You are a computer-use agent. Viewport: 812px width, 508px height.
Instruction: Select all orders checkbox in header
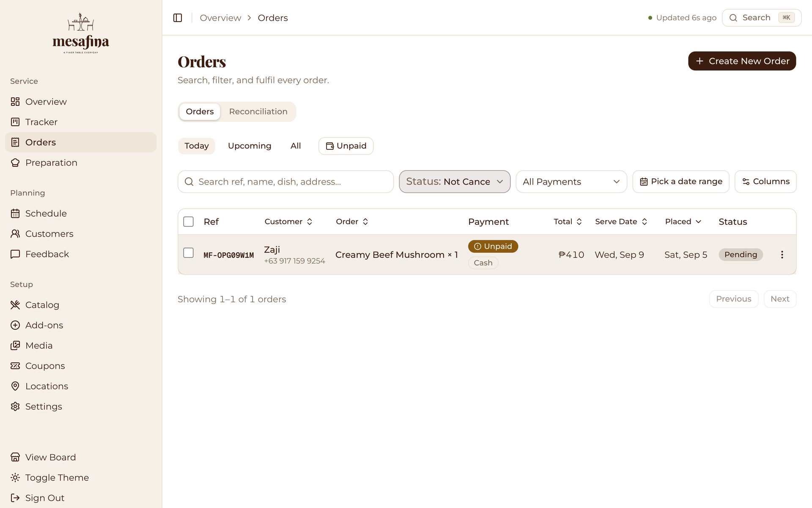tap(188, 221)
